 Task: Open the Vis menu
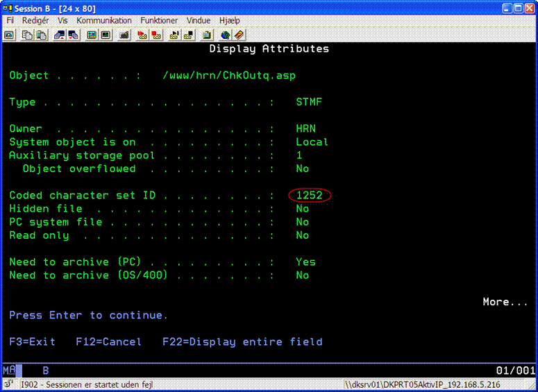62,21
